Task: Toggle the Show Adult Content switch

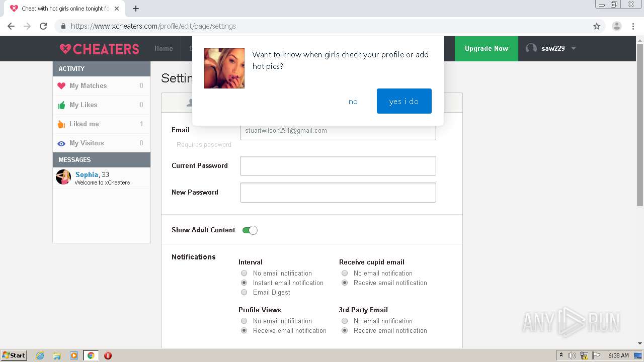Action: [250, 230]
